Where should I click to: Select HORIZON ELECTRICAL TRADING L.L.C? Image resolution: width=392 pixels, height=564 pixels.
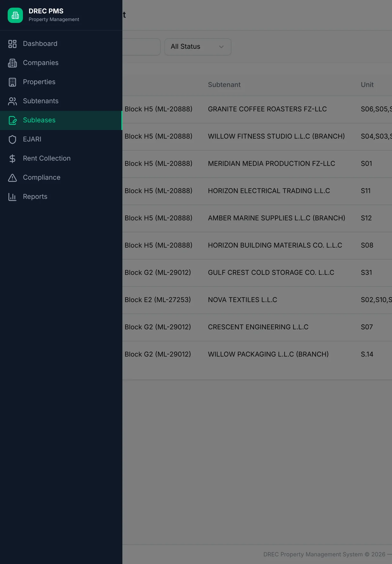(x=269, y=191)
